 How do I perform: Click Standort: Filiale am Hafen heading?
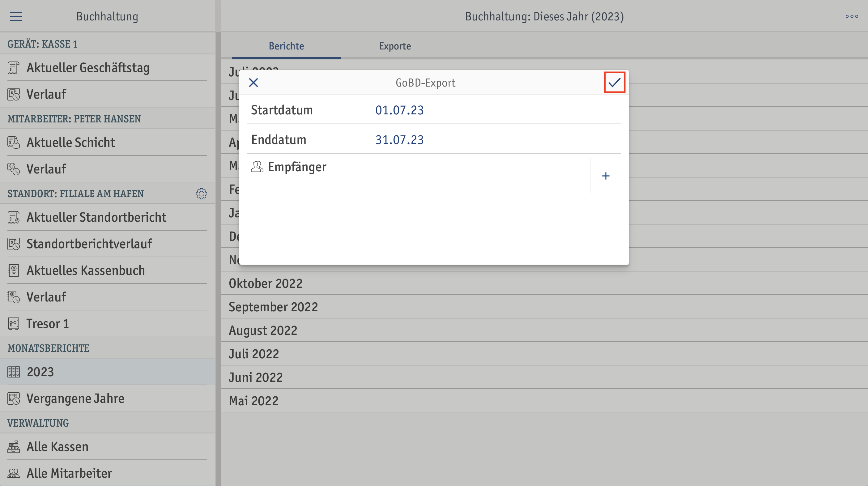tap(75, 194)
